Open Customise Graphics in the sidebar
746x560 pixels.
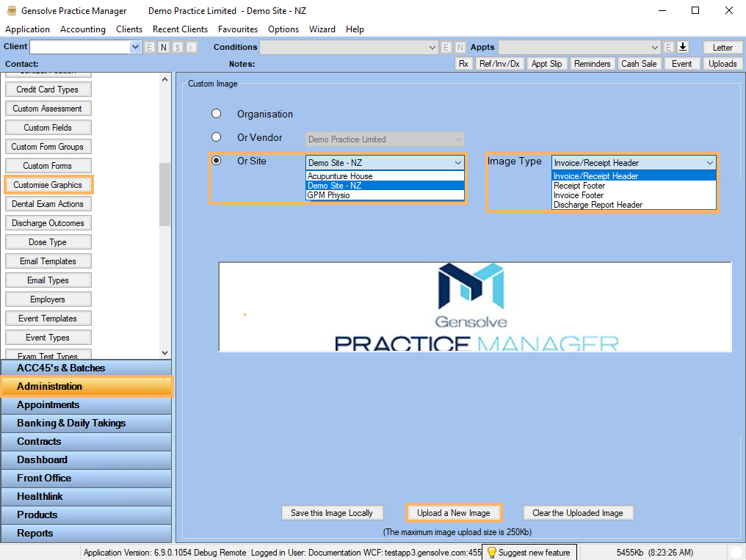click(48, 185)
